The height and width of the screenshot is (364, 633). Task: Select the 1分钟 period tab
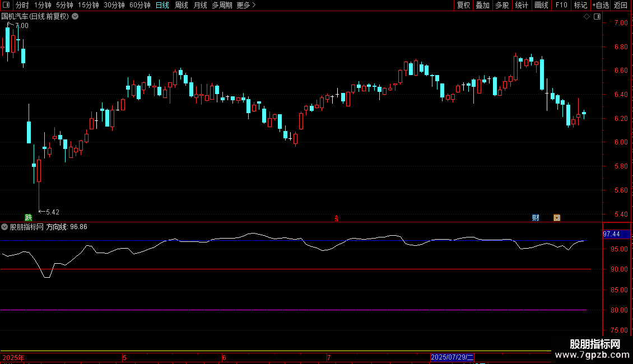point(43,5)
